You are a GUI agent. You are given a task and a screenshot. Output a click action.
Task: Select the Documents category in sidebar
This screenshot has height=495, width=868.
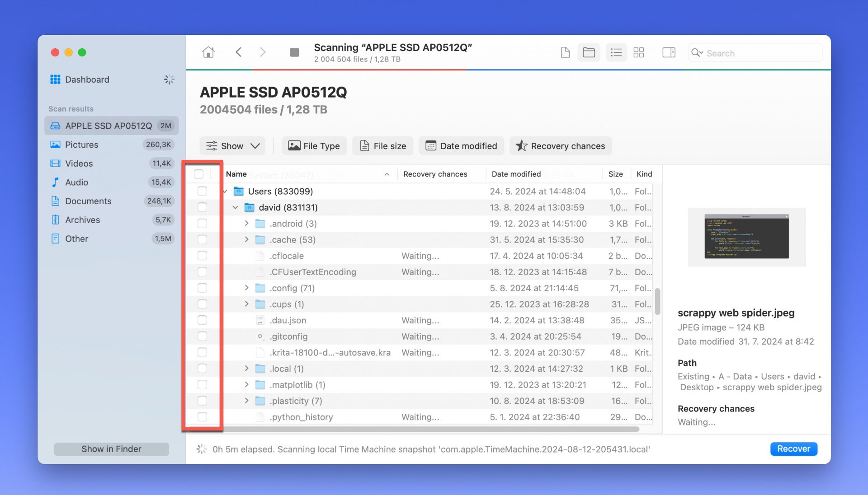[x=88, y=201]
